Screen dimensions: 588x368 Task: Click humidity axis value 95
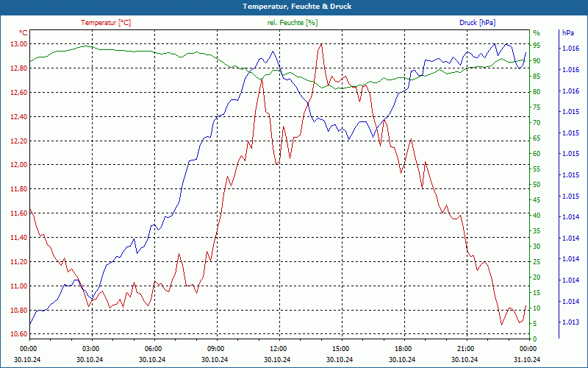click(x=537, y=46)
